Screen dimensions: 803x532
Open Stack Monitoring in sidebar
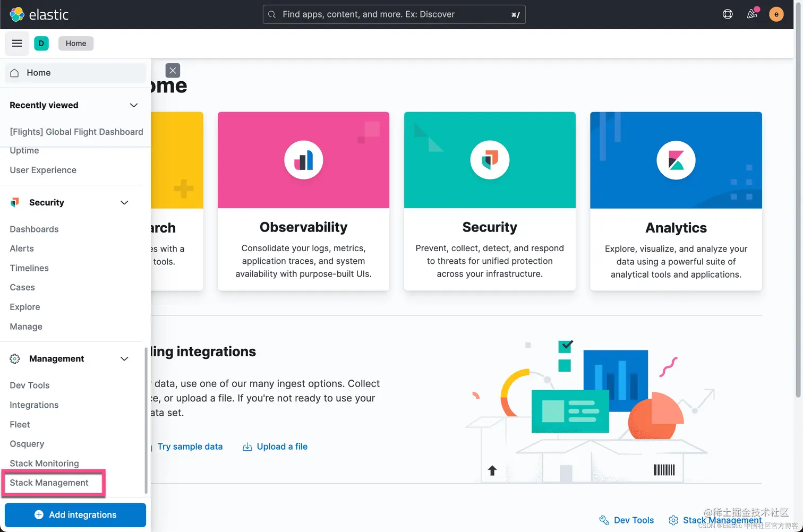[44, 464]
